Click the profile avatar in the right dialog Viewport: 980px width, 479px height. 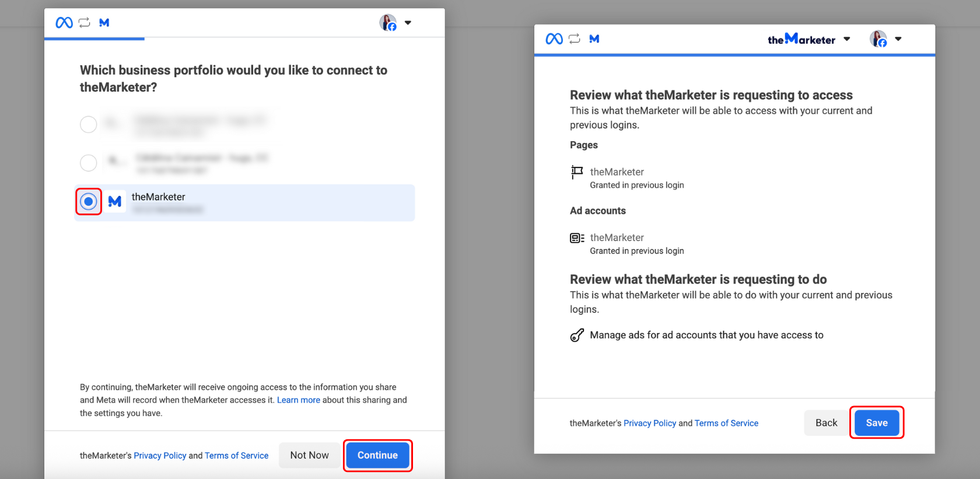coord(878,39)
